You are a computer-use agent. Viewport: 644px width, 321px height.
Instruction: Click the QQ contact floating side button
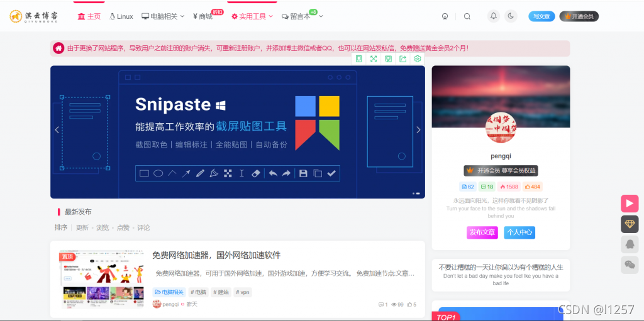(x=629, y=244)
